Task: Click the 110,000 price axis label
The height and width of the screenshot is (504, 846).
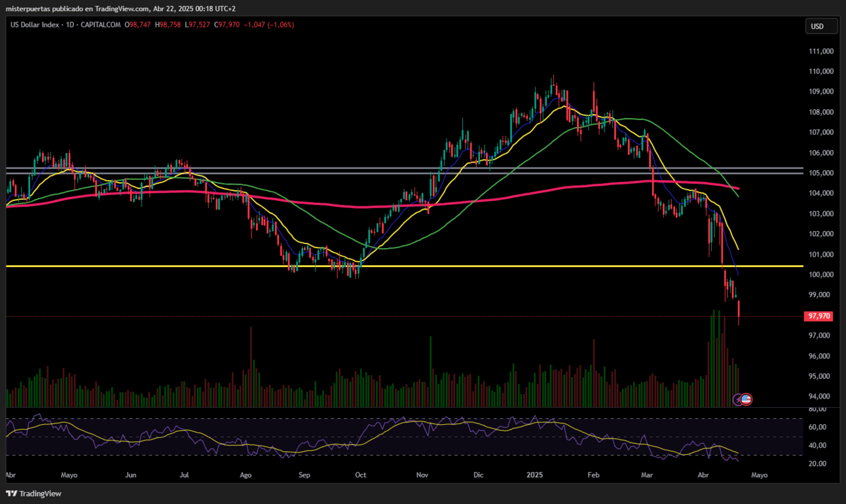Action: tap(822, 71)
